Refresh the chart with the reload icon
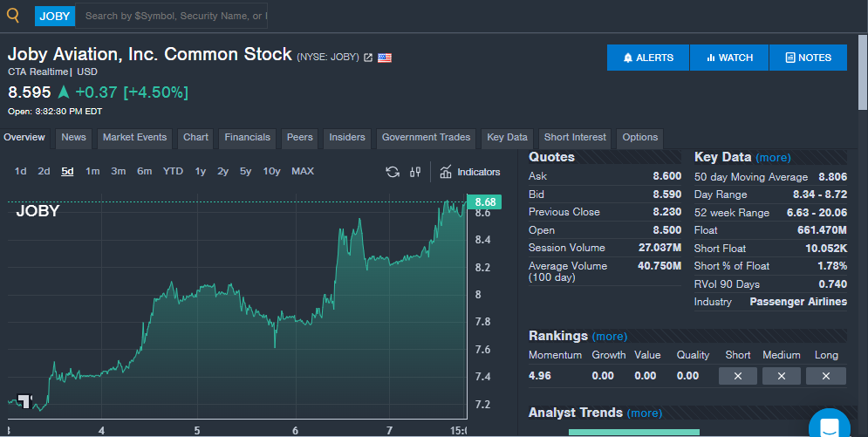This screenshot has height=437, width=868. (393, 172)
